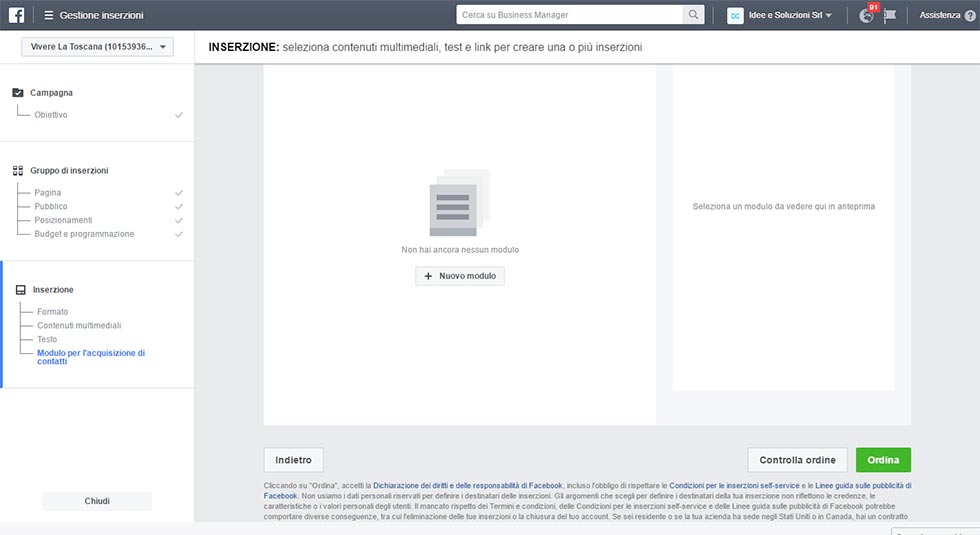Image resolution: width=980 pixels, height=535 pixels.
Task: Click the Inserzione section heading
Action: (53, 290)
